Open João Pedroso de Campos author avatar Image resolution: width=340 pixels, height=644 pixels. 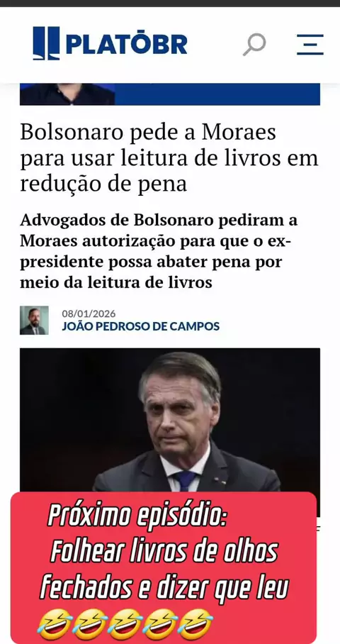tap(34, 321)
